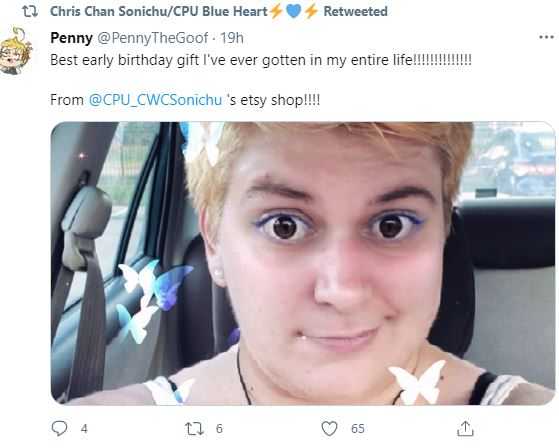
Task: Open the share icon below the photo
Action: pos(465,428)
